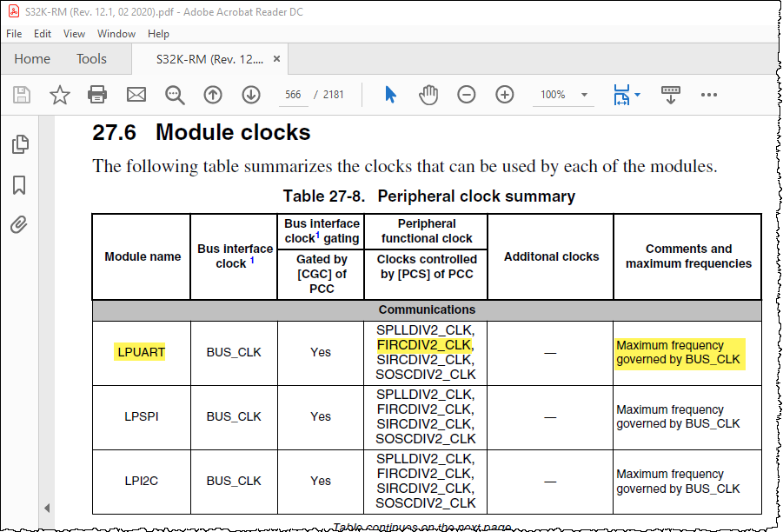Open the File menu

pyautogui.click(x=14, y=33)
